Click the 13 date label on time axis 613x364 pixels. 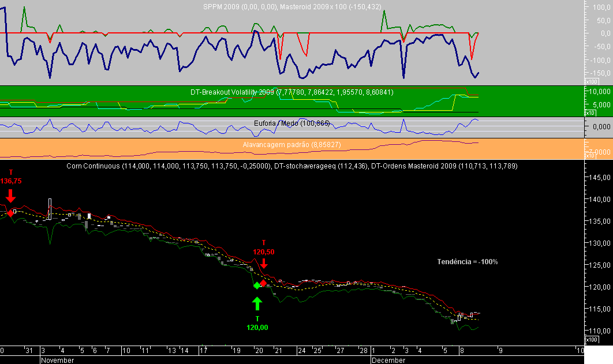(172, 351)
